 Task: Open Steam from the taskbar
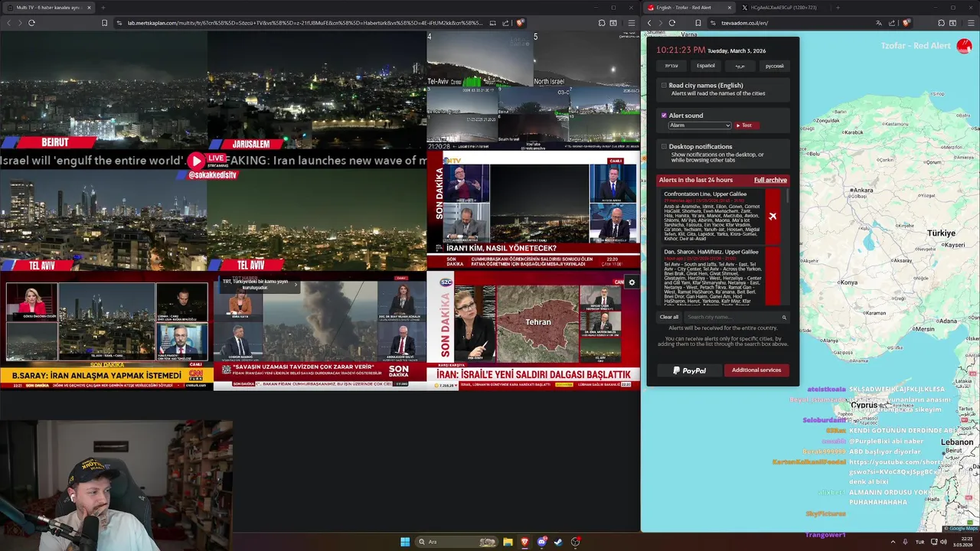pos(558,542)
